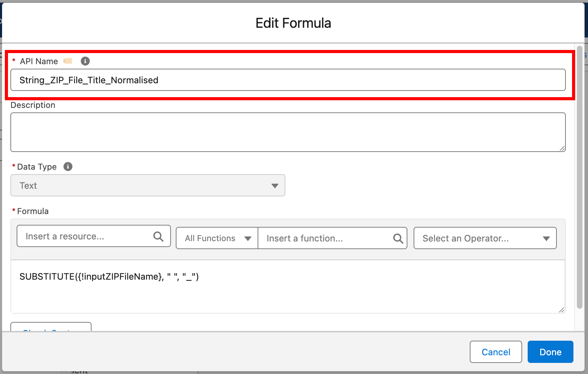Click inside the empty Description box
Viewport: 588px width, 374px height.
(288, 132)
